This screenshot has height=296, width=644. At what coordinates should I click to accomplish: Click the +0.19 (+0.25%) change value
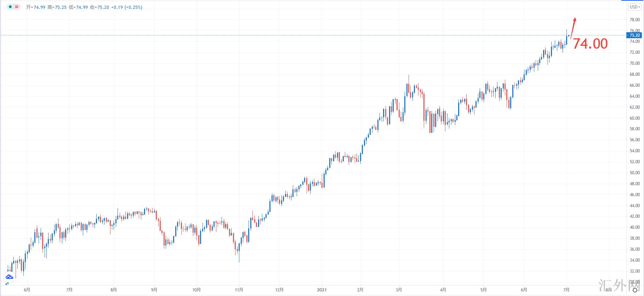click(127, 7)
